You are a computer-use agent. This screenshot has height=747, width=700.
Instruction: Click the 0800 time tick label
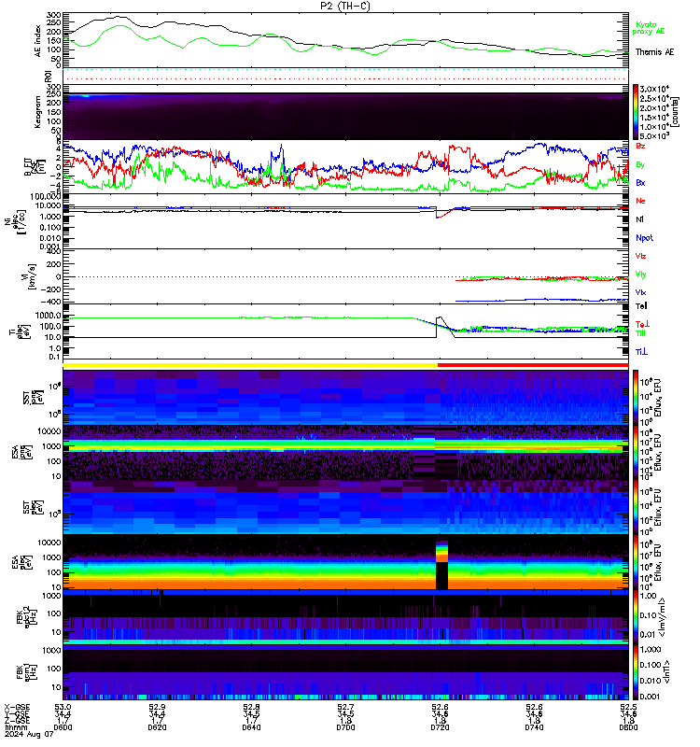point(628,727)
